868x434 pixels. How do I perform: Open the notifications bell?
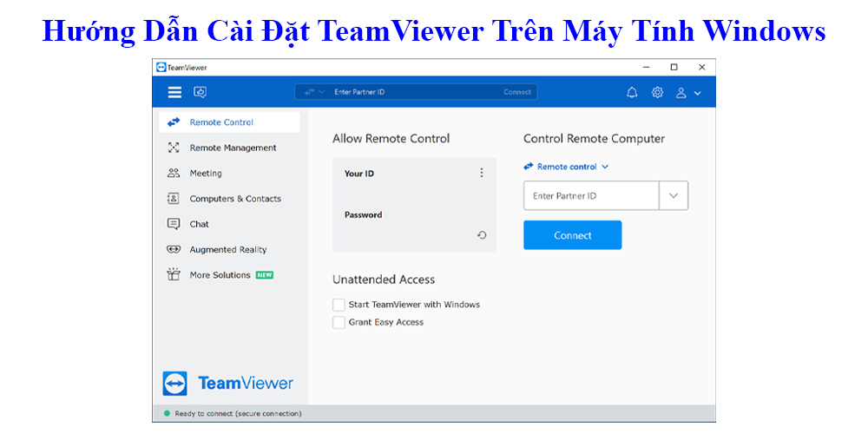pos(632,93)
